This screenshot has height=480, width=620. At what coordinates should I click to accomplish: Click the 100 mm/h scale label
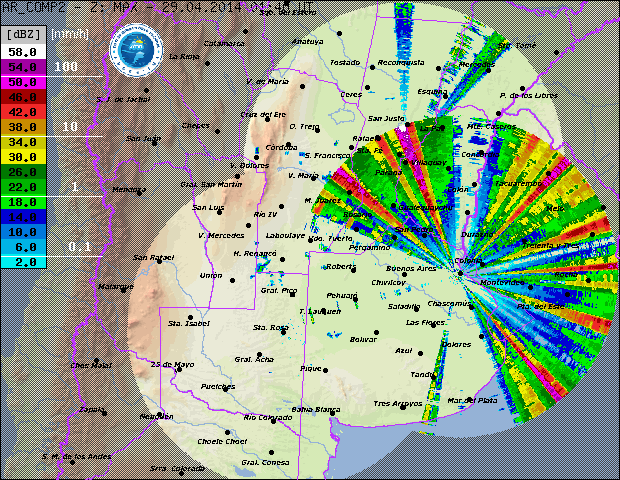coord(66,66)
